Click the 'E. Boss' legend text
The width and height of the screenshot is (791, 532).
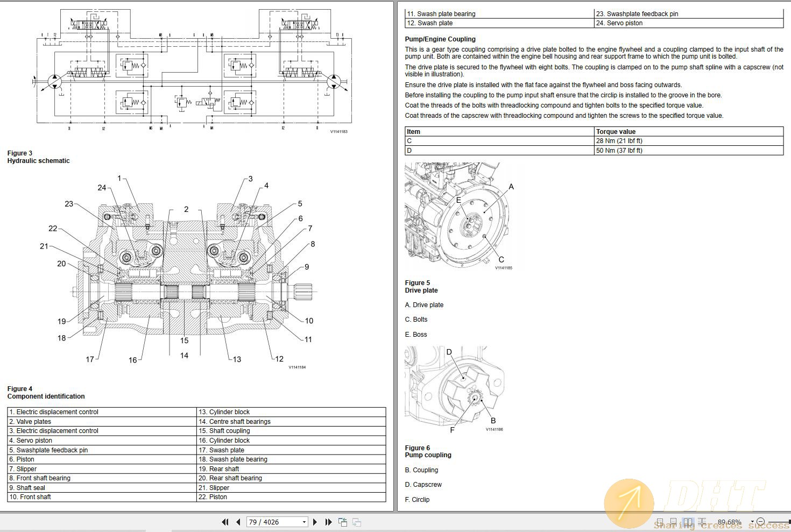[416, 335]
